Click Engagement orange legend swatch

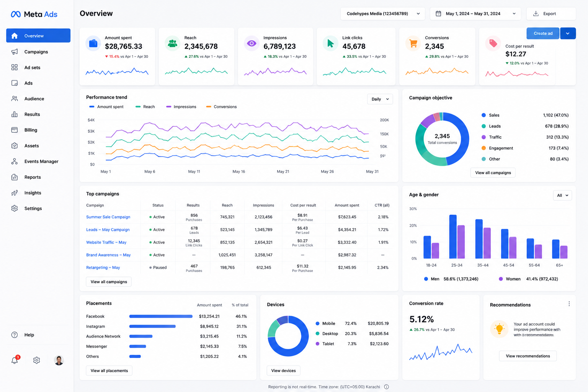[484, 148]
